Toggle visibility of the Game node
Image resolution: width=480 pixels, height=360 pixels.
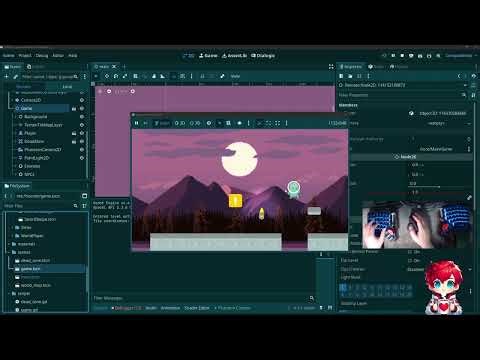pos(82,108)
